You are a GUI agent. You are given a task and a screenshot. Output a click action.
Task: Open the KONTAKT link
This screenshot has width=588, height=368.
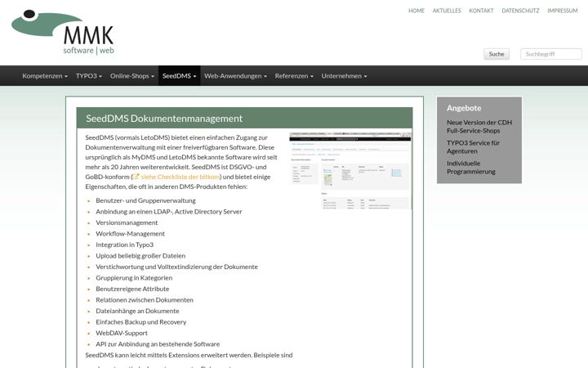point(481,11)
